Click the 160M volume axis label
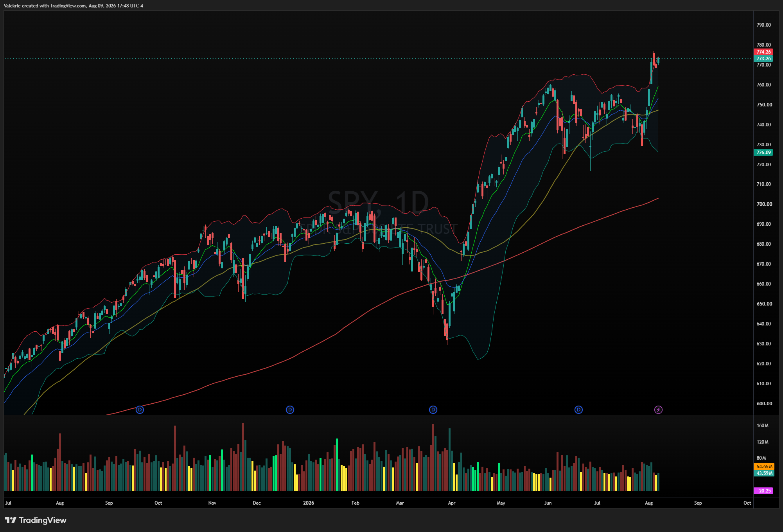This screenshot has height=532, width=783. coord(762,426)
